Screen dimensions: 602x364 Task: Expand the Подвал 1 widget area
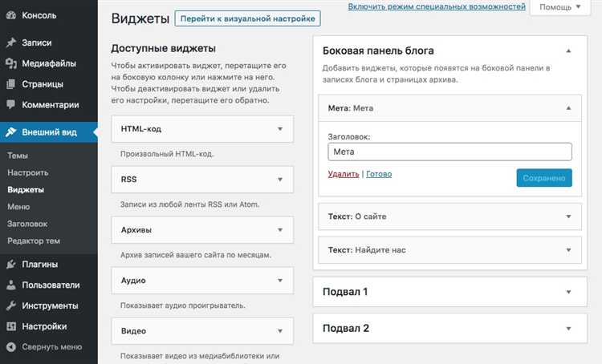568,292
